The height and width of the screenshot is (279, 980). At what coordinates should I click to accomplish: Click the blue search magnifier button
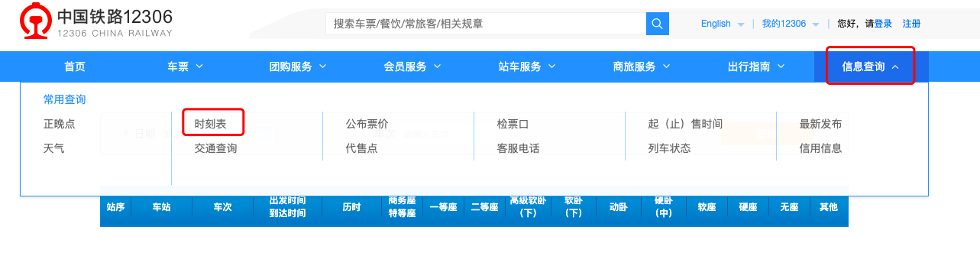[658, 24]
